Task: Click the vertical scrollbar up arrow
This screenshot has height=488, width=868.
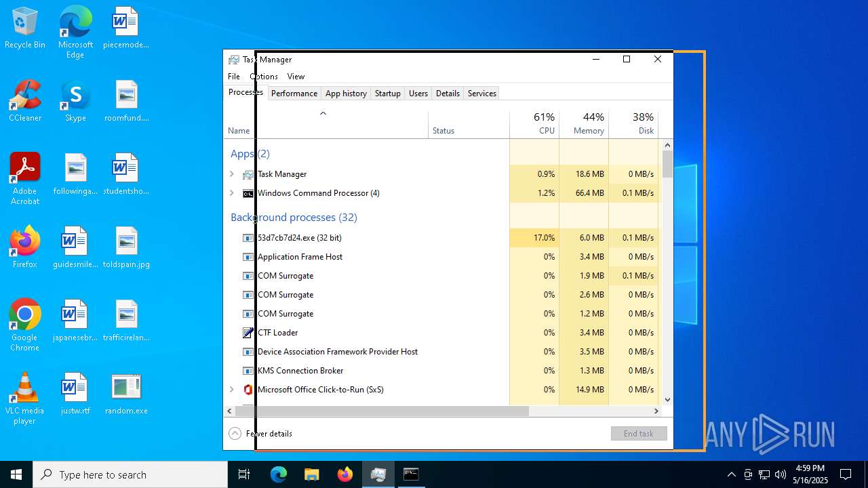Action: (667, 145)
